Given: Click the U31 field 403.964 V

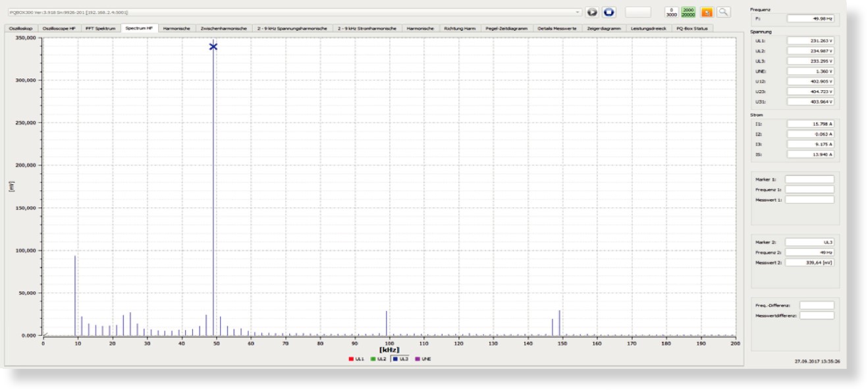Looking at the screenshot, I should 811,102.
